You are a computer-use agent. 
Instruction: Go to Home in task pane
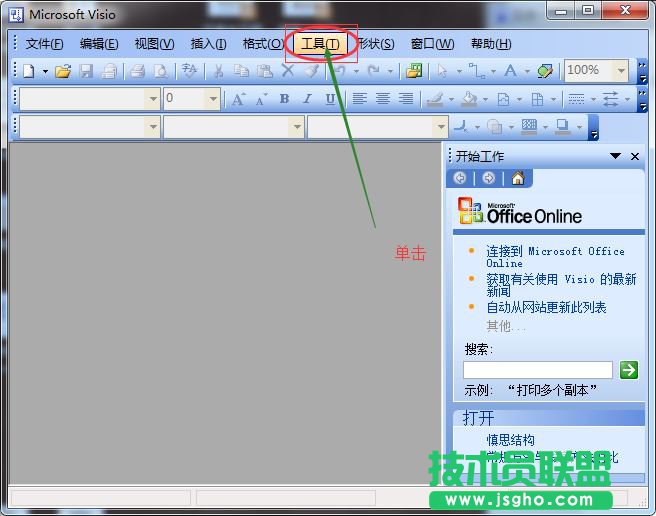tap(518, 178)
